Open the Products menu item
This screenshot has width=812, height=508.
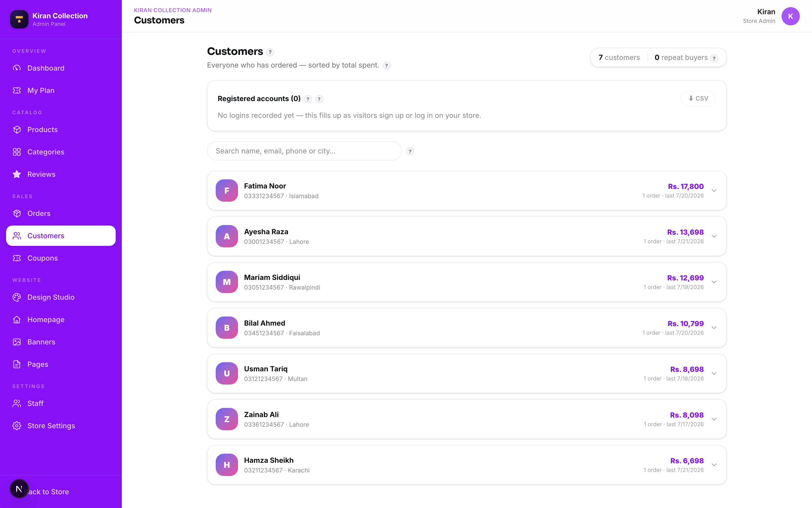(61, 130)
